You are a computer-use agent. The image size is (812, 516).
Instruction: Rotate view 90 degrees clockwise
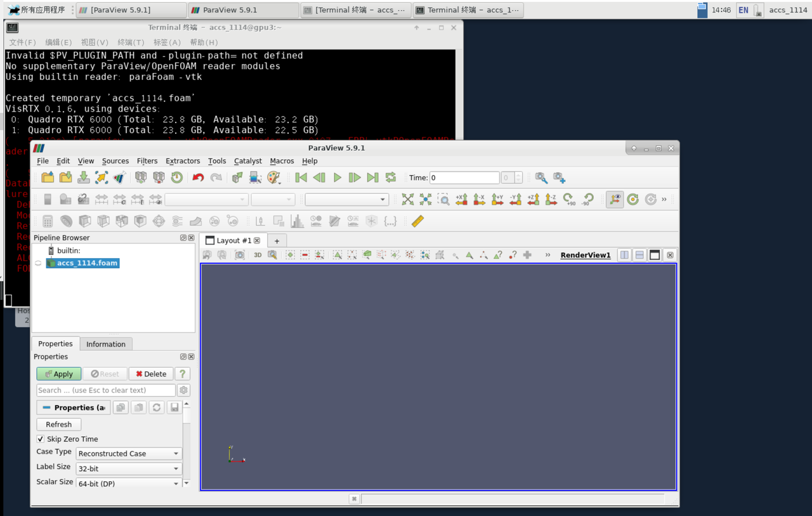pos(568,200)
